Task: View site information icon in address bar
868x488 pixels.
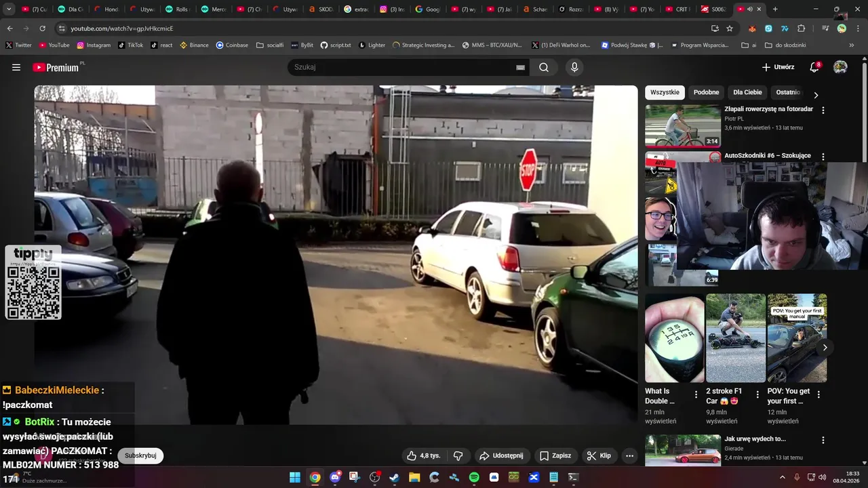Action: (62, 28)
